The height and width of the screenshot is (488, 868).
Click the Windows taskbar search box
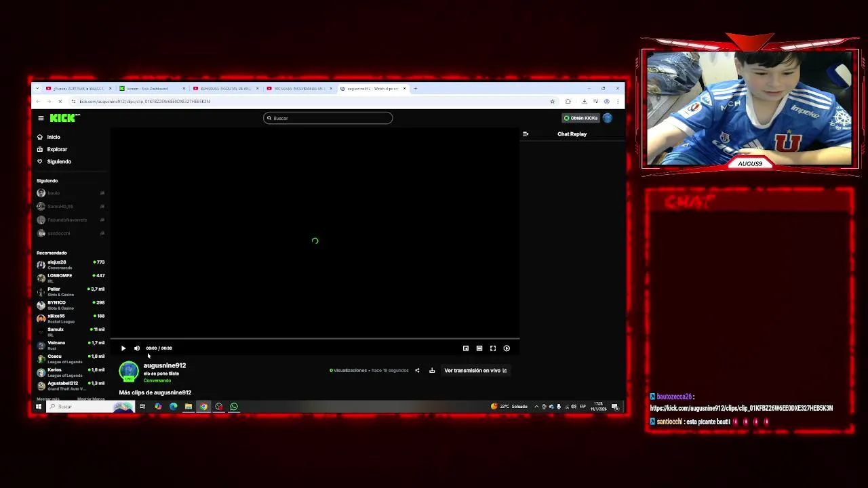point(92,407)
